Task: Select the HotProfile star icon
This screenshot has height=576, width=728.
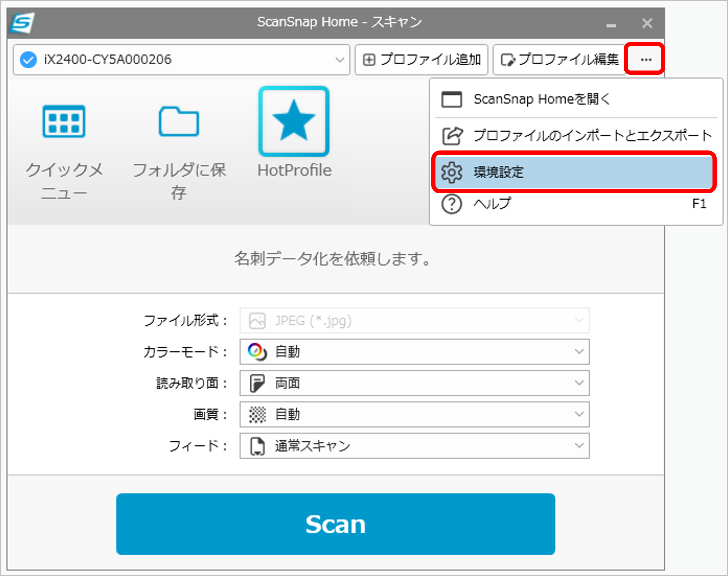Action: coord(294,121)
